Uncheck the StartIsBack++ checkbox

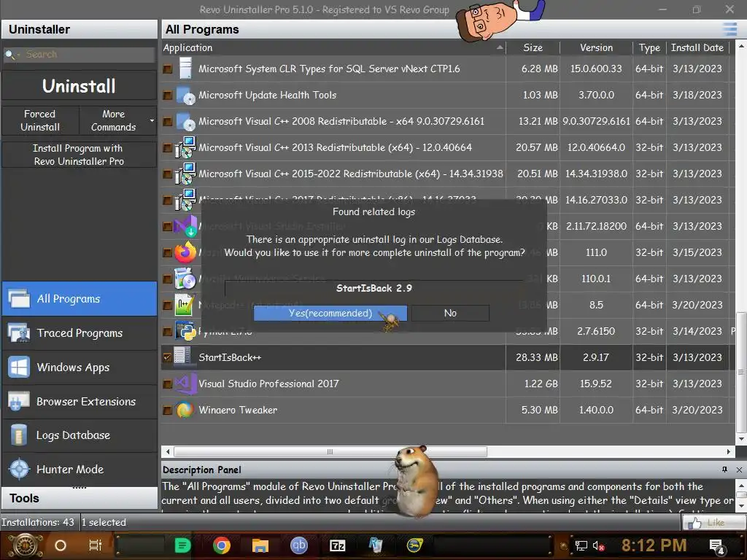tap(167, 357)
